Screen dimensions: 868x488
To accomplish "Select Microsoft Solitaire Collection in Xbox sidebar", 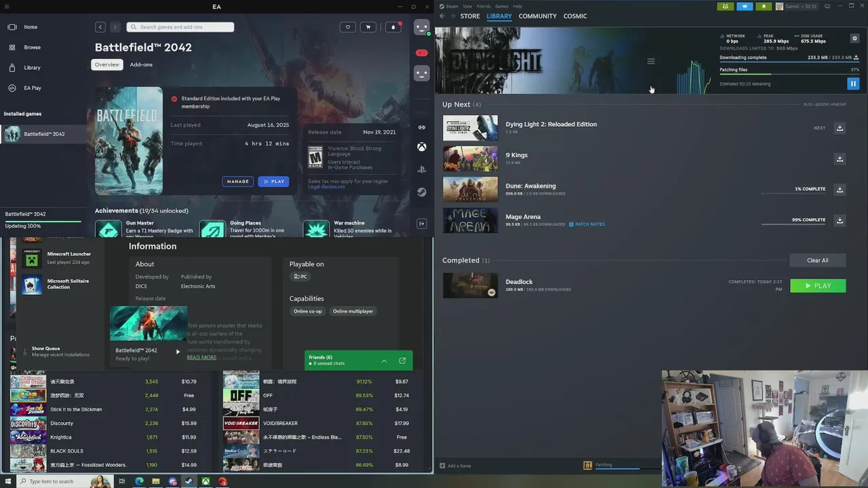I will coord(61,284).
